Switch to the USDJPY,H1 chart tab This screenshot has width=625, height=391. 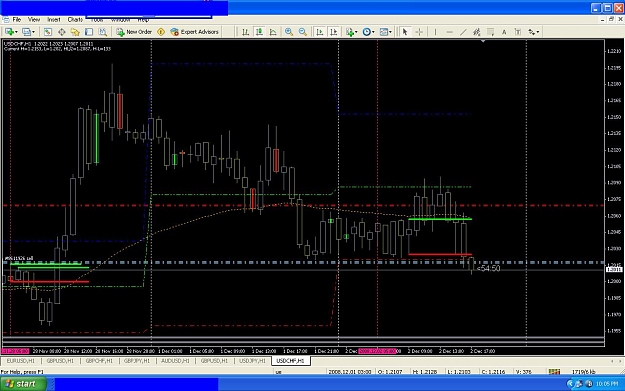(252, 361)
